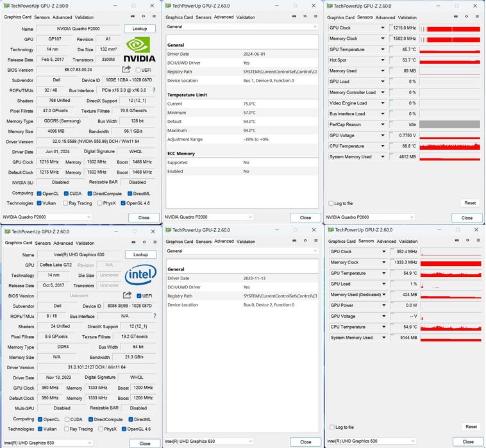Toggle PhysX checkbox for Intel UHD Graphics 630

coord(101,429)
